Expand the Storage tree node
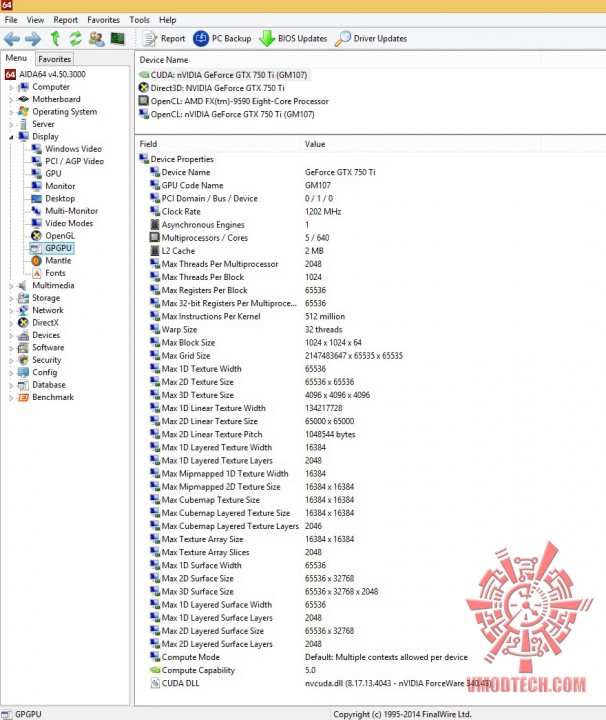606x720 pixels. point(11,298)
